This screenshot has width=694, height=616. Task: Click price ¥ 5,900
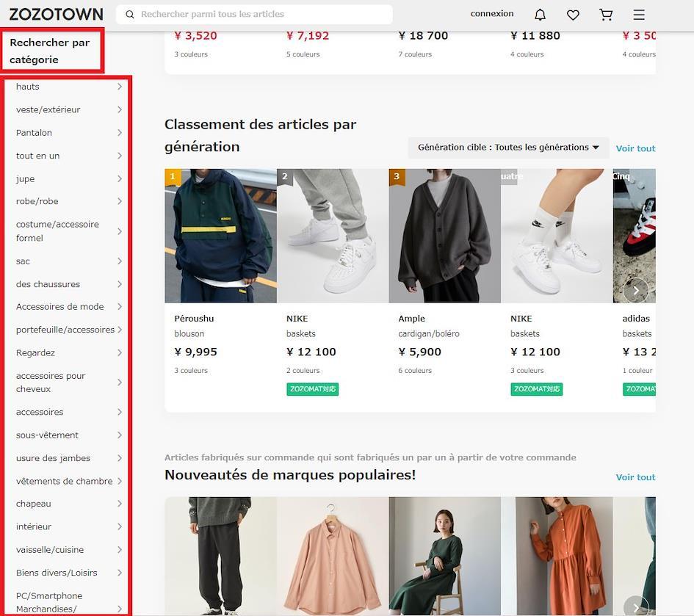419,352
